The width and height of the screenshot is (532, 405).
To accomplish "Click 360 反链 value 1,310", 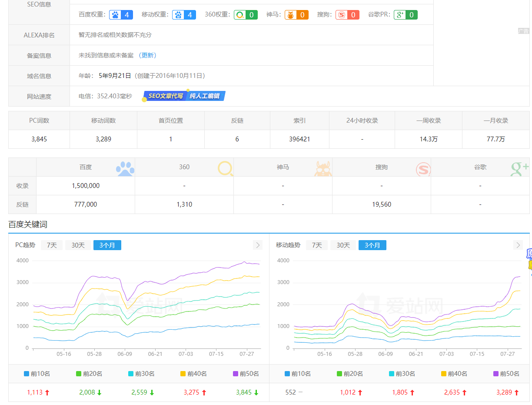I will click(184, 204).
